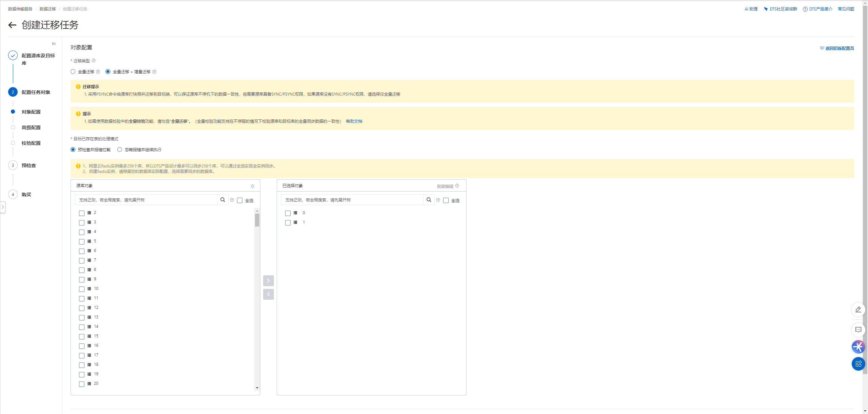Viewport: 868px width, 414px height.
Task: Move selected objects right with arrow button
Action: tap(268, 281)
